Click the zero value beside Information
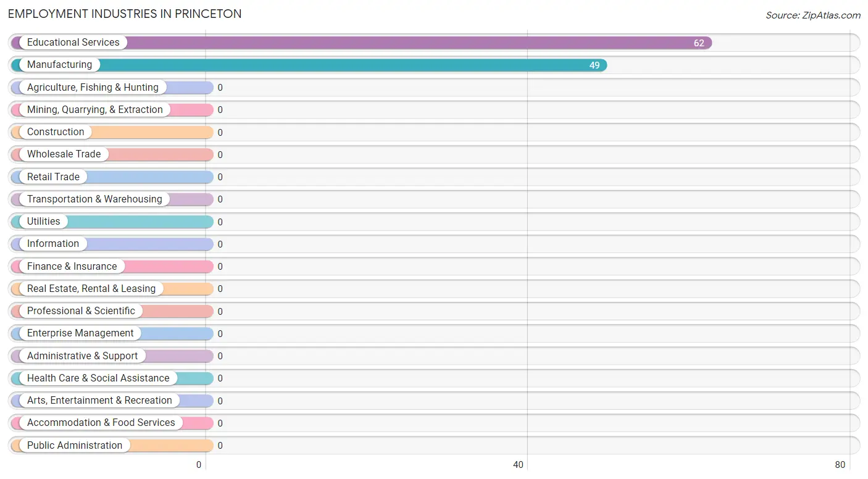 [x=220, y=244]
